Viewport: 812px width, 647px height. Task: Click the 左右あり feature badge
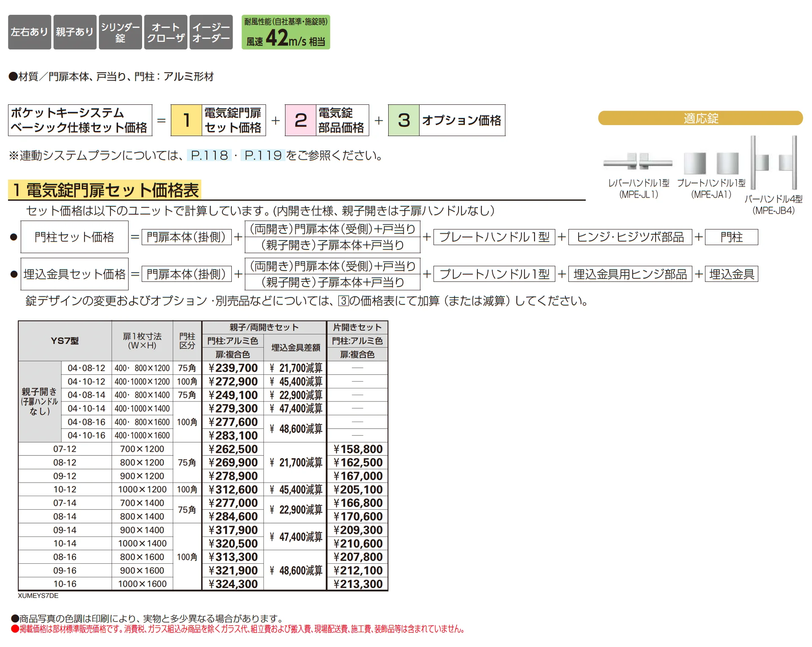click(x=30, y=32)
